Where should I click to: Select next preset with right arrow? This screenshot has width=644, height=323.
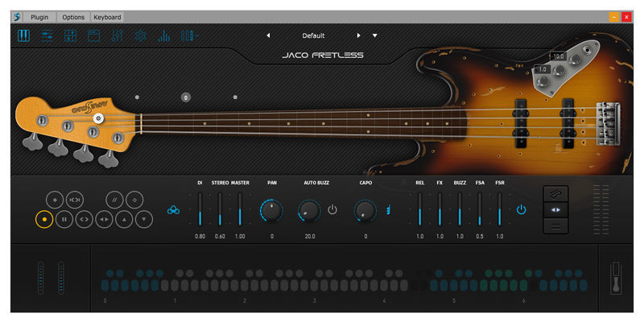[x=358, y=35]
